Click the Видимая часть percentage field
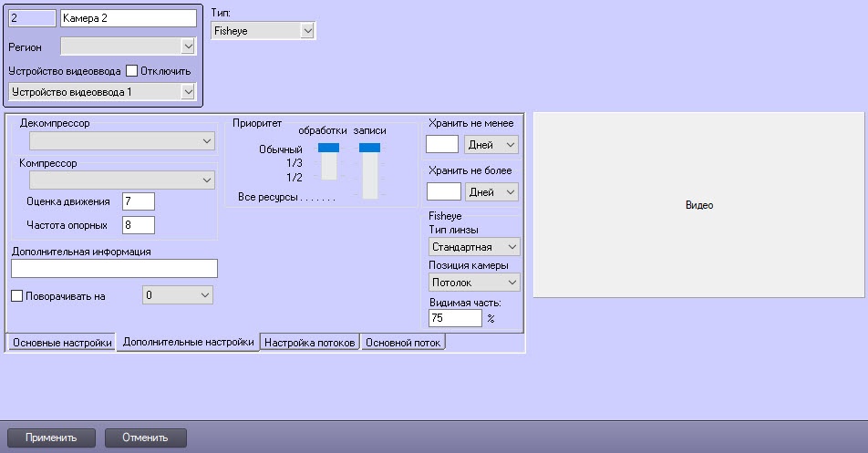The width and height of the screenshot is (868, 453). click(453, 318)
